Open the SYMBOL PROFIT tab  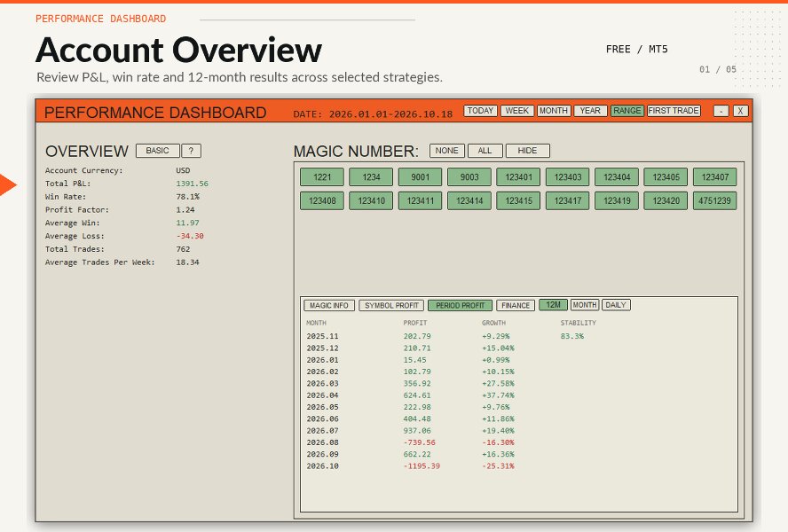point(391,305)
